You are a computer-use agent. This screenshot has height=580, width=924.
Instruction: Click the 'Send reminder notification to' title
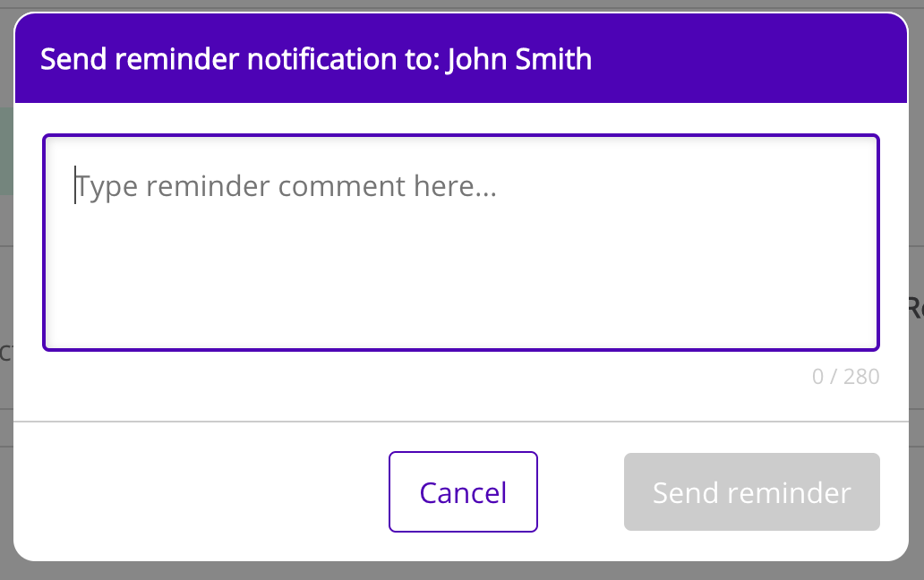pos(242,60)
